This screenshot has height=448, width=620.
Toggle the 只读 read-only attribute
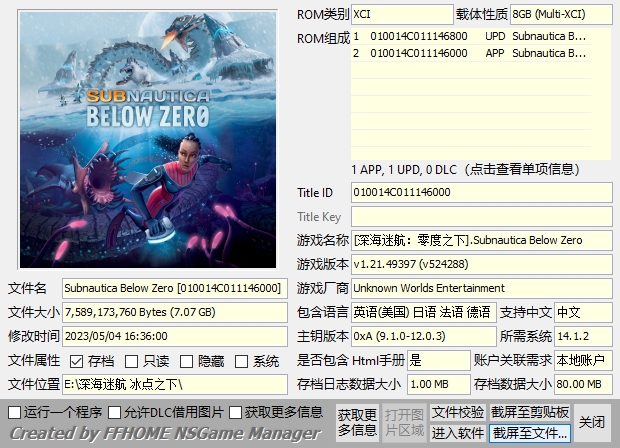pos(133,361)
